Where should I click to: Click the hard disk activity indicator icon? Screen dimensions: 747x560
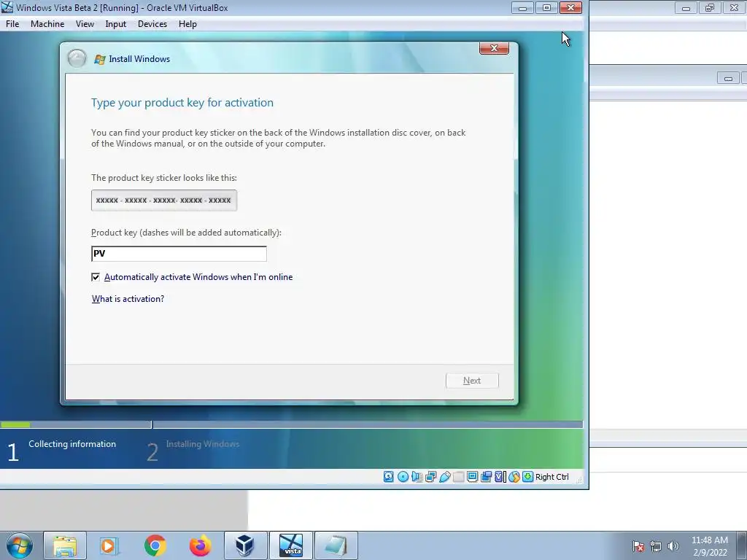point(389,477)
